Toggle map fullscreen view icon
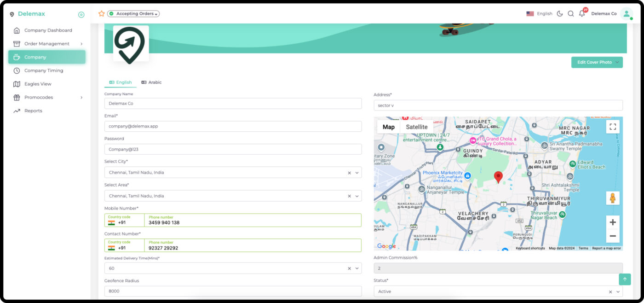Image resolution: width=644 pixels, height=303 pixels. click(x=613, y=127)
